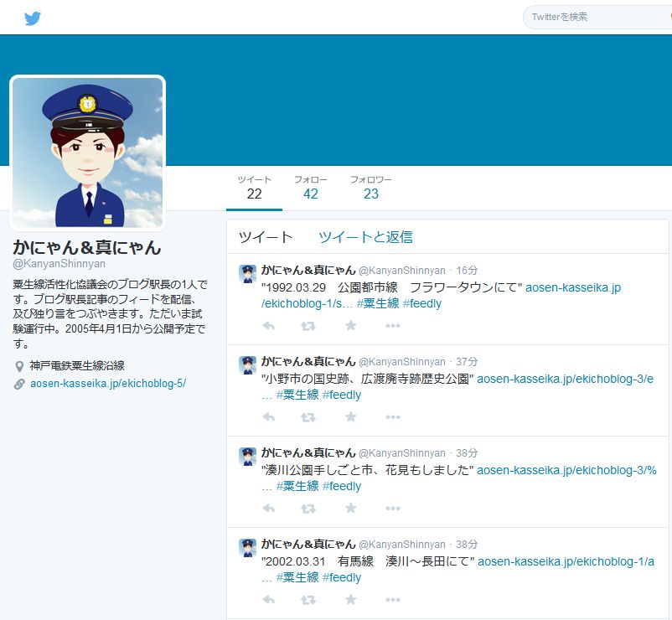This screenshot has height=620, width=672.
Task: Click small avatar on 湊川公園手しごと市 tweet
Action: 247,457
